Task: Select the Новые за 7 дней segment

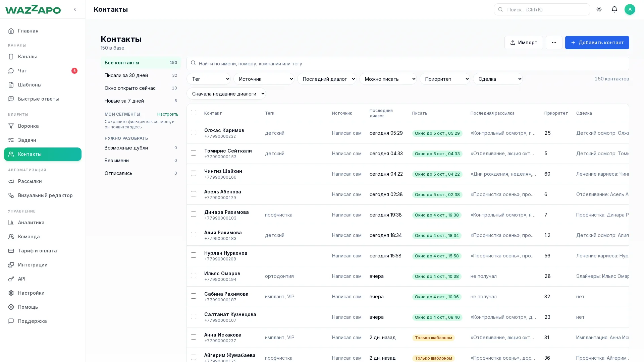Action: (x=141, y=101)
